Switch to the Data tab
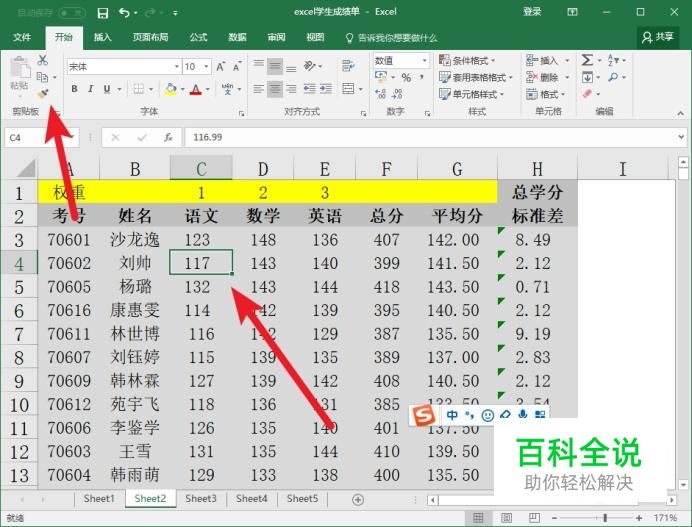The height and width of the screenshot is (527, 692). [237, 37]
